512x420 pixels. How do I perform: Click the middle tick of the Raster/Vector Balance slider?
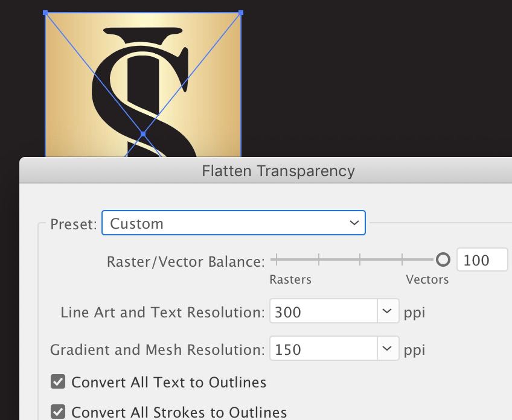[x=360, y=260]
